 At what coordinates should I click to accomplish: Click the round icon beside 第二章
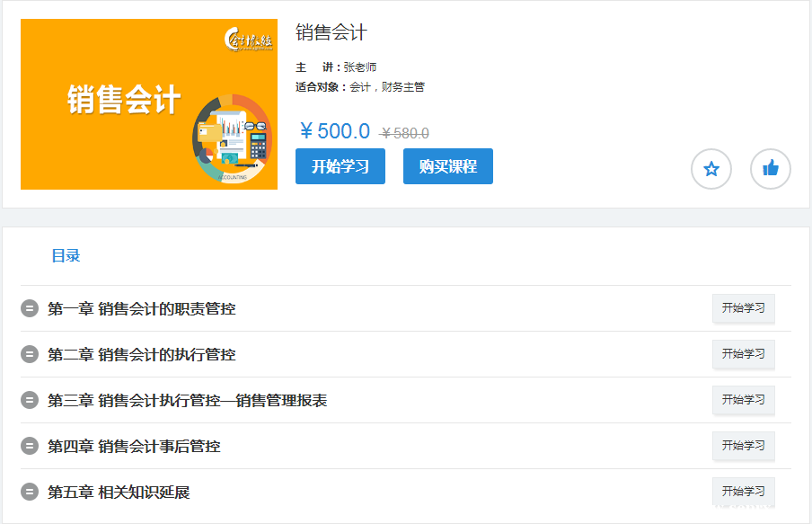[x=30, y=355]
